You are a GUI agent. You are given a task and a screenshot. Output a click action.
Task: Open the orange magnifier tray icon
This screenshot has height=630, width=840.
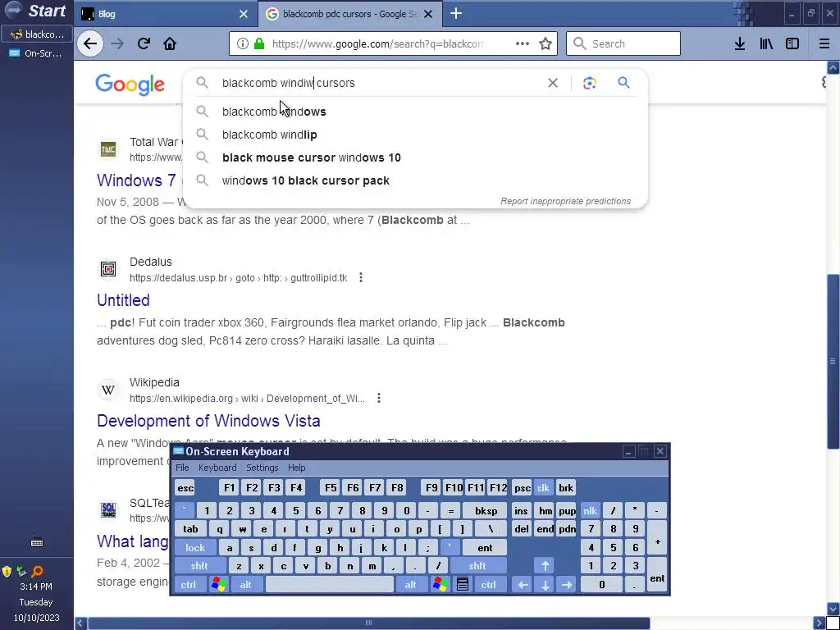pyautogui.click(x=37, y=571)
